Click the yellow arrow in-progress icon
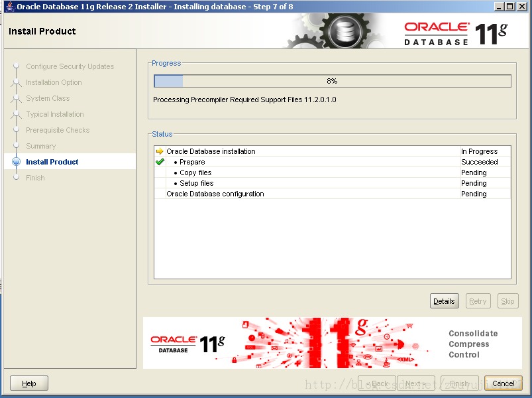This screenshot has width=532, height=398. pyautogui.click(x=160, y=151)
